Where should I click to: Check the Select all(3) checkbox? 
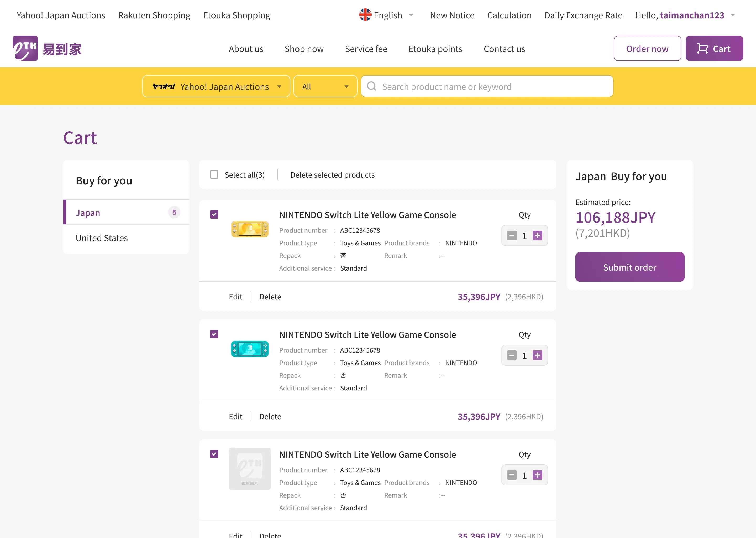pyautogui.click(x=214, y=175)
